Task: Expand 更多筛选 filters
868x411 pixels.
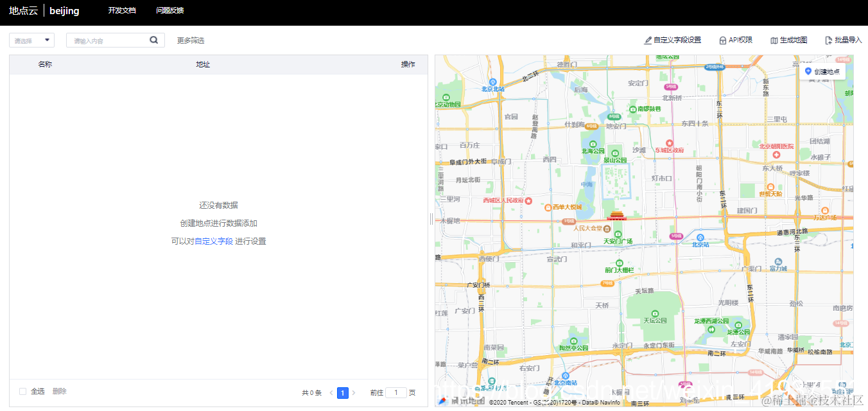Action: pyautogui.click(x=191, y=40)
